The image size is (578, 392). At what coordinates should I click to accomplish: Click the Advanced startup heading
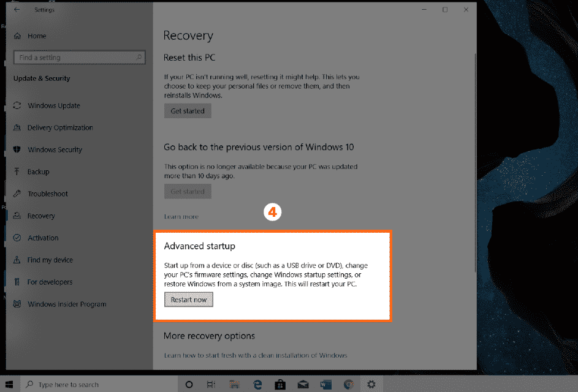point(199,246)
